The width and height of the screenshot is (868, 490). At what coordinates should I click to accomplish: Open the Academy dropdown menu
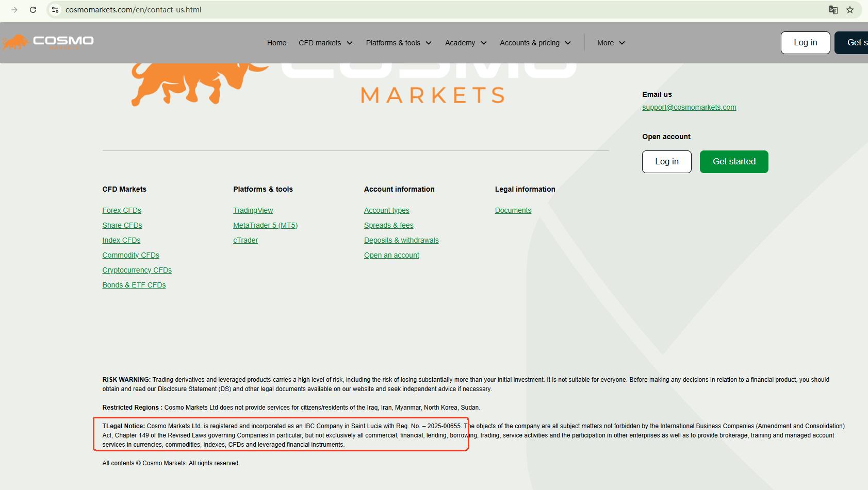click(x=466, y=43)
